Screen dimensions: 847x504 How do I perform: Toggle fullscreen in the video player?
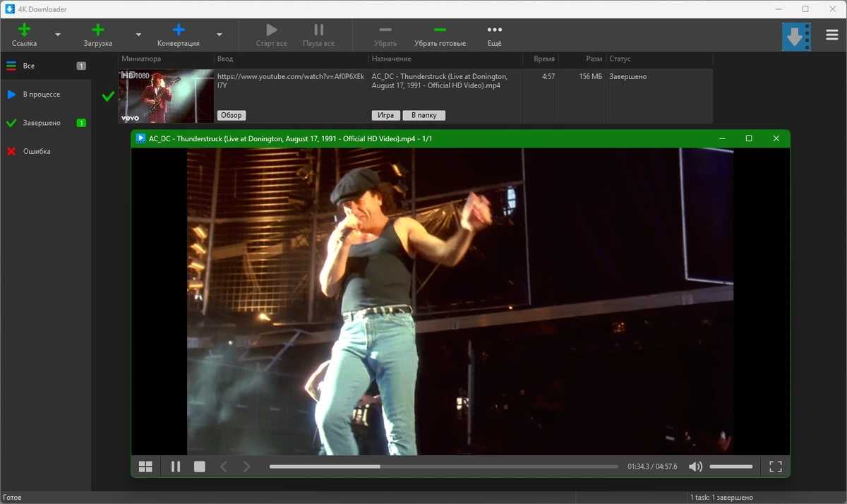776,467
